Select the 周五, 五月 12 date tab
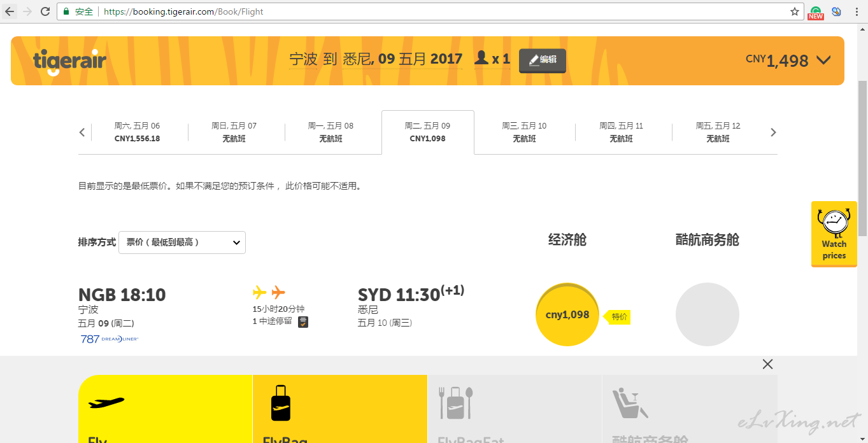Viewport: 868px width, 443px height. (718, 132)
